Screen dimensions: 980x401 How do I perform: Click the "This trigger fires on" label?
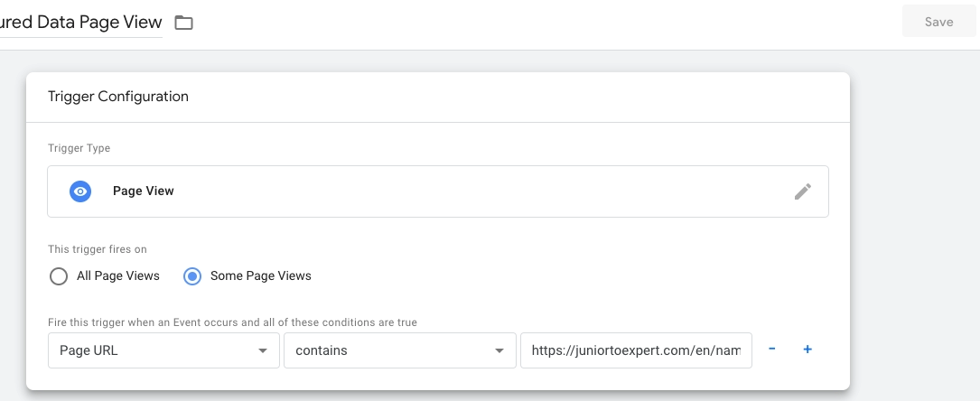[x=96, y=248]
